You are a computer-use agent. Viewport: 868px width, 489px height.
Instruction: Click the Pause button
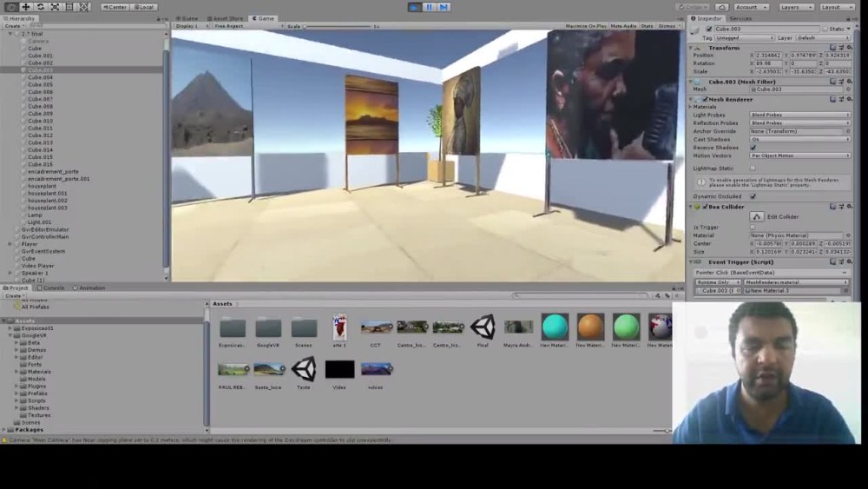click(429, 7)
